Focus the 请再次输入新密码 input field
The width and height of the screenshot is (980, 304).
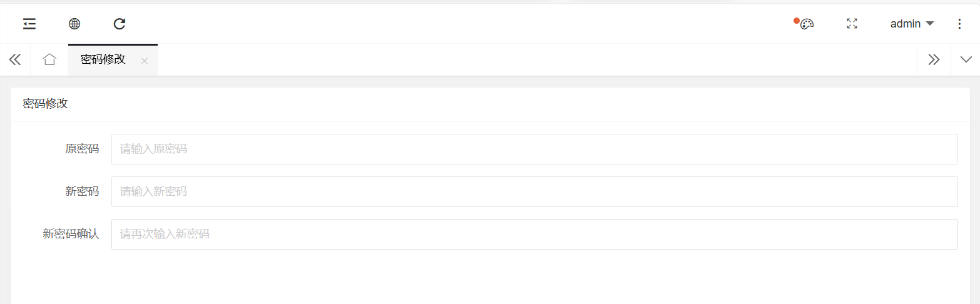tap(534, 234)
